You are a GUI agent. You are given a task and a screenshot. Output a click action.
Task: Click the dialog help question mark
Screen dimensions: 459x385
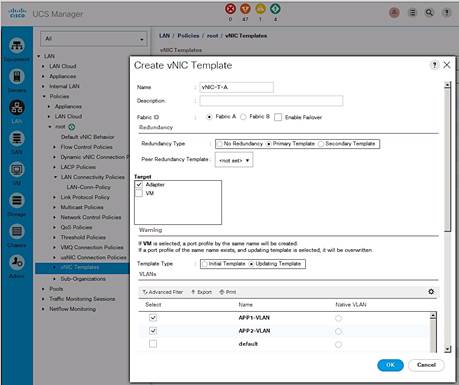(434, 65)
